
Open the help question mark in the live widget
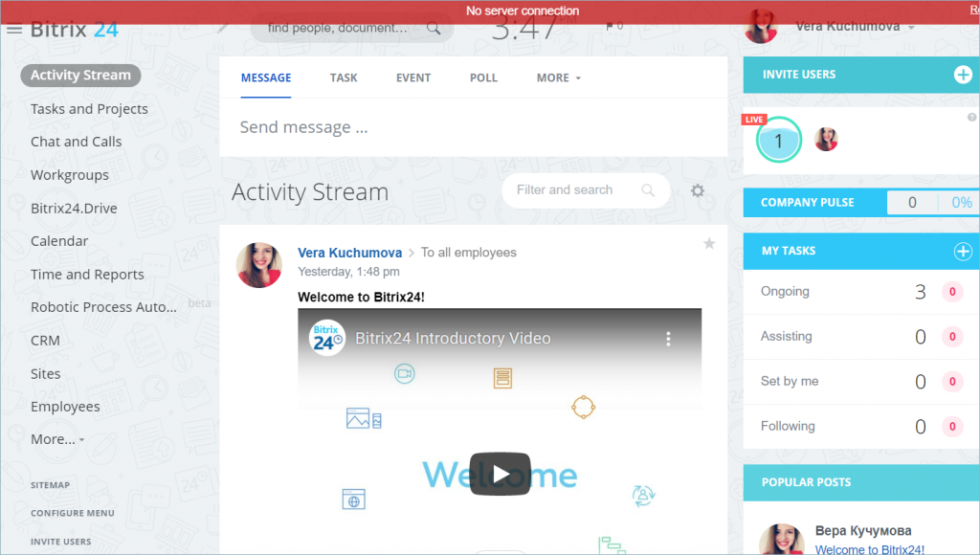pos(971,117)
